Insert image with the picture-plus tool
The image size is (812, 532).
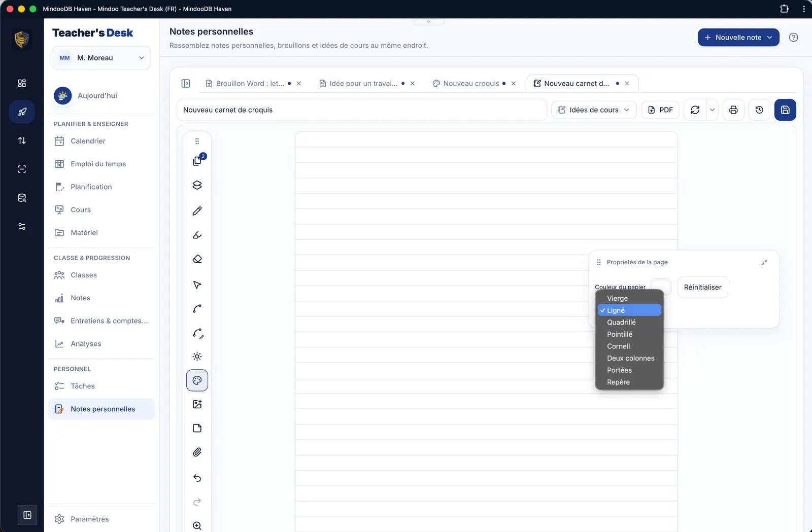click(197, 404)
